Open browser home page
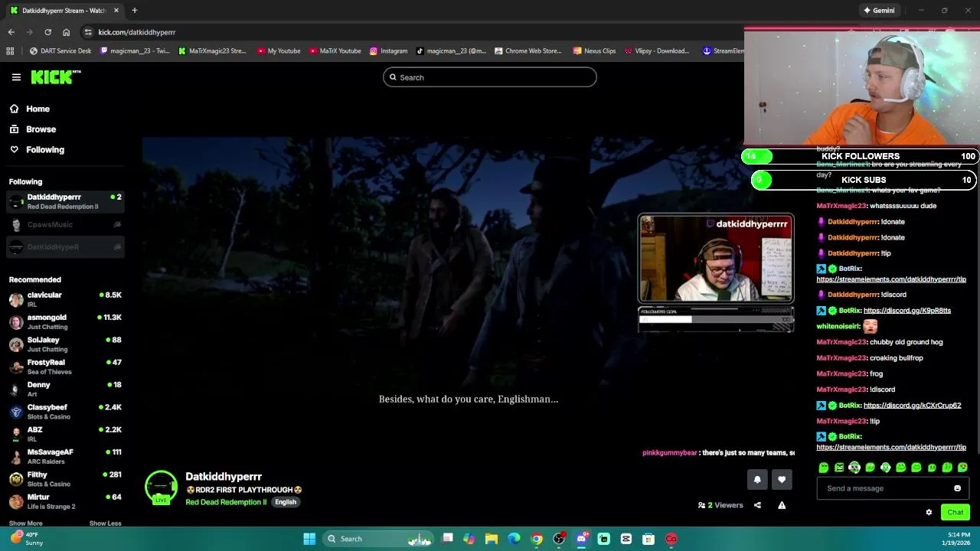Viewport: 980px width, 551px height. [66, 32]
